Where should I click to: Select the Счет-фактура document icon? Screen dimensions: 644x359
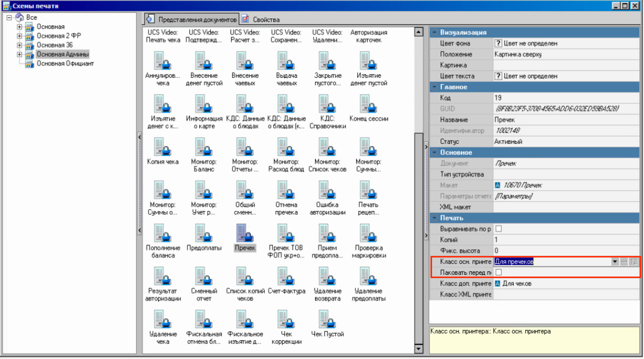(x=286, y=277)
